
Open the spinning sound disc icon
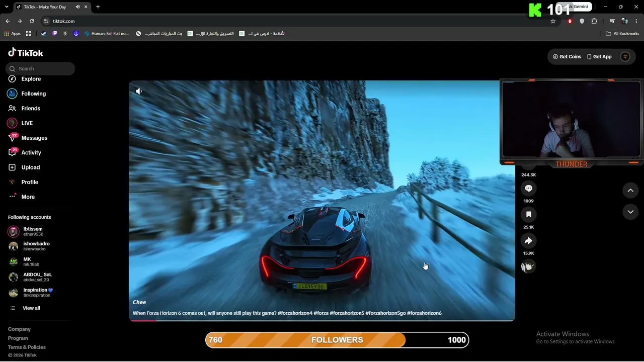(528, 266)
